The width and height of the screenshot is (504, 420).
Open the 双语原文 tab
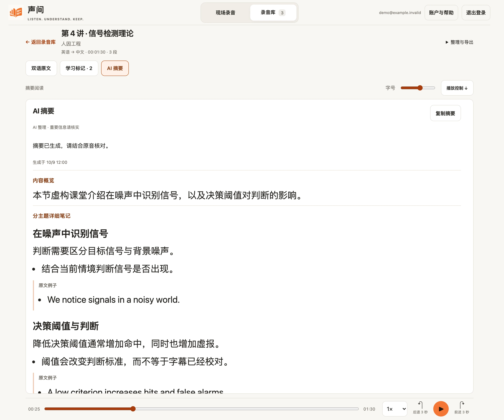(41, 68)
